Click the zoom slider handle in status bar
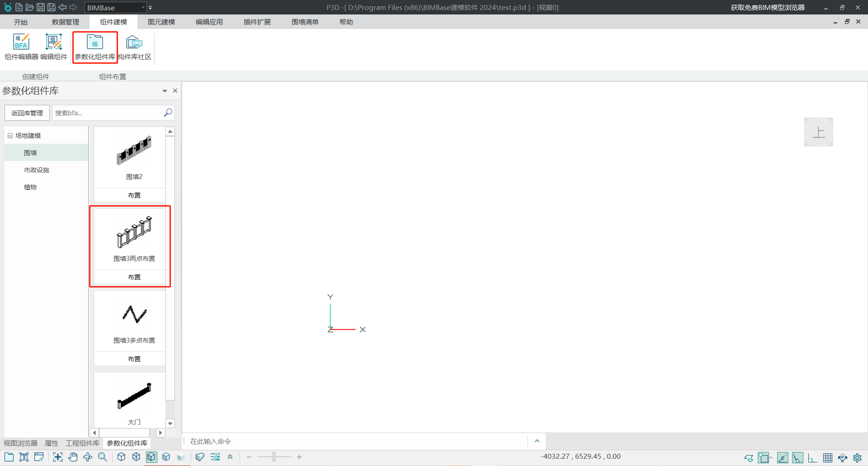Image resolution: width=868 pixels, height=466 pixels. 274,457
